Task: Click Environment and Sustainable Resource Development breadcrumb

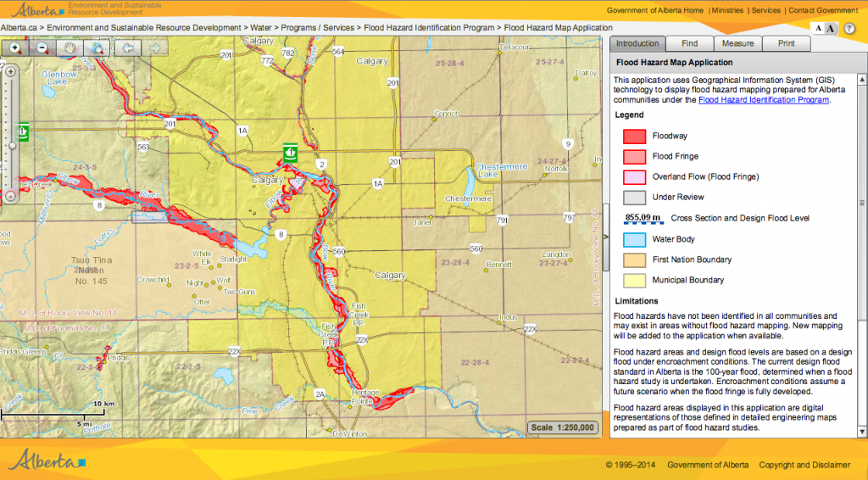Action: (144, 28)
